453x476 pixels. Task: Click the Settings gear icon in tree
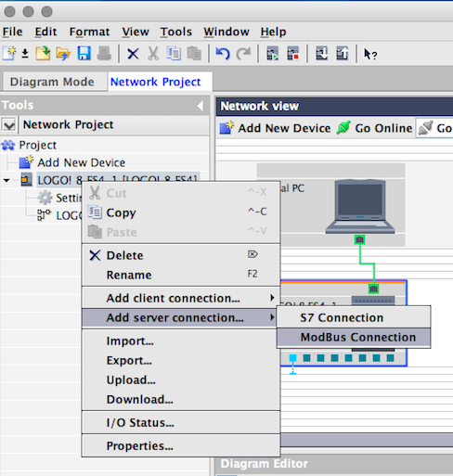tap(45, 198)
